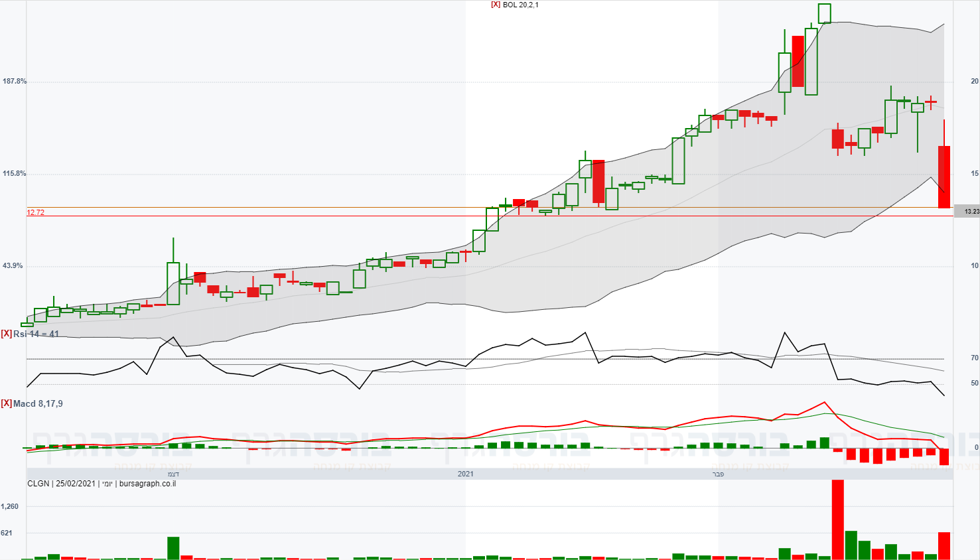Viewport: 980px width, 560px height.
Task: Select the 2021 marker on the time axis
Action: [466, 474]
